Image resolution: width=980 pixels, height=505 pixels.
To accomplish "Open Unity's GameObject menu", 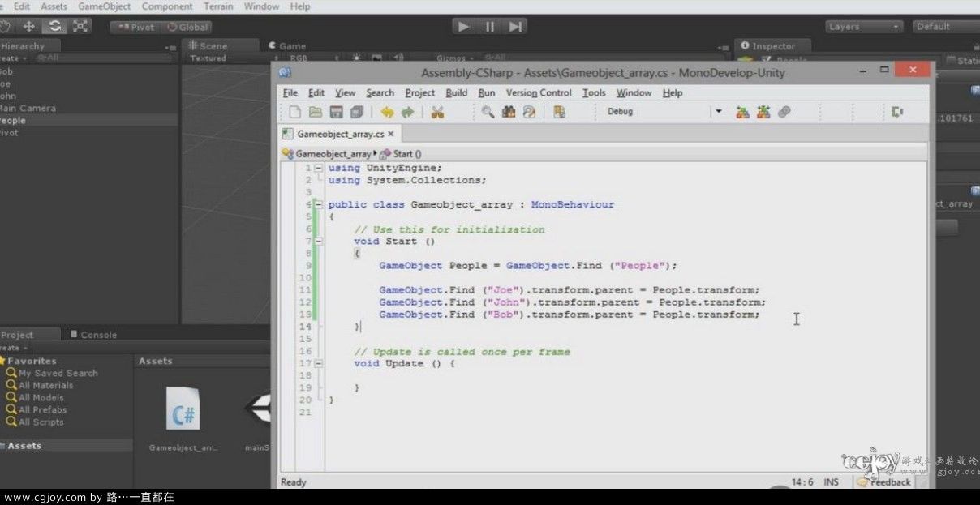I will pos(105,6).
